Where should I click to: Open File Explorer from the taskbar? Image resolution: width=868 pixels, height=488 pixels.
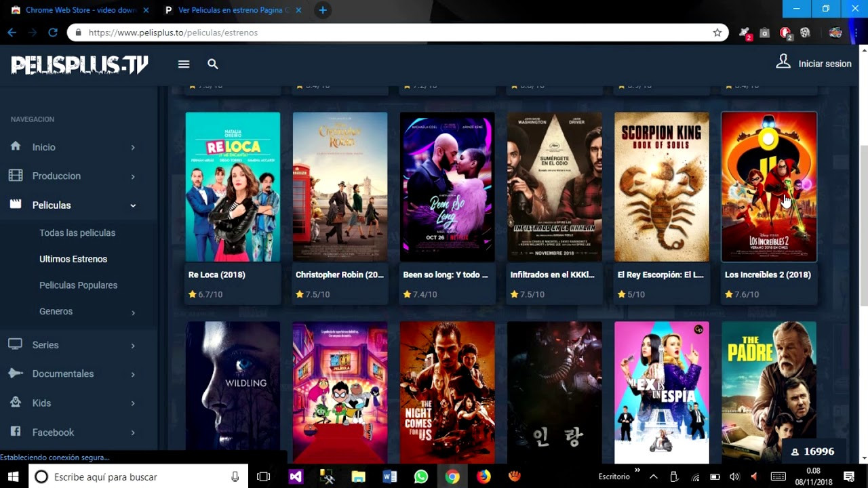coord(358,476)
